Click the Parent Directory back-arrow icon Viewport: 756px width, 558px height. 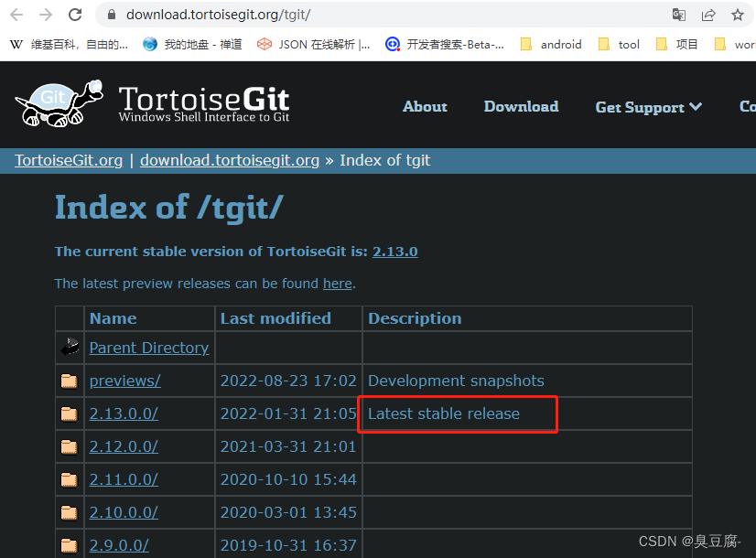70,347
